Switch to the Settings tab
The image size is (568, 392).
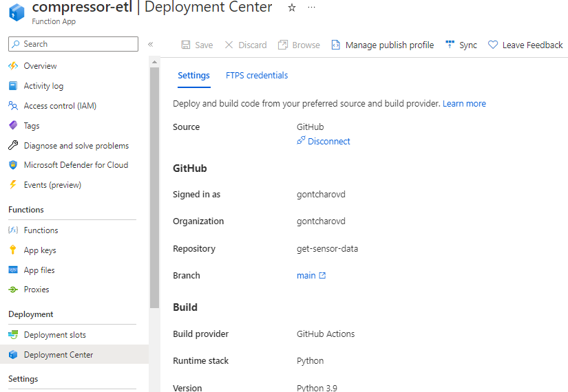(x=193, y=75)
